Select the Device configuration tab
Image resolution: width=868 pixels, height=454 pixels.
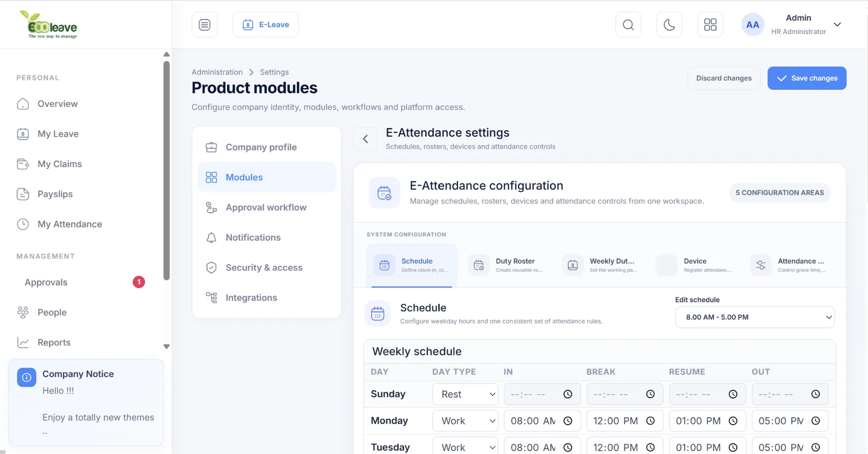[694, 265]
